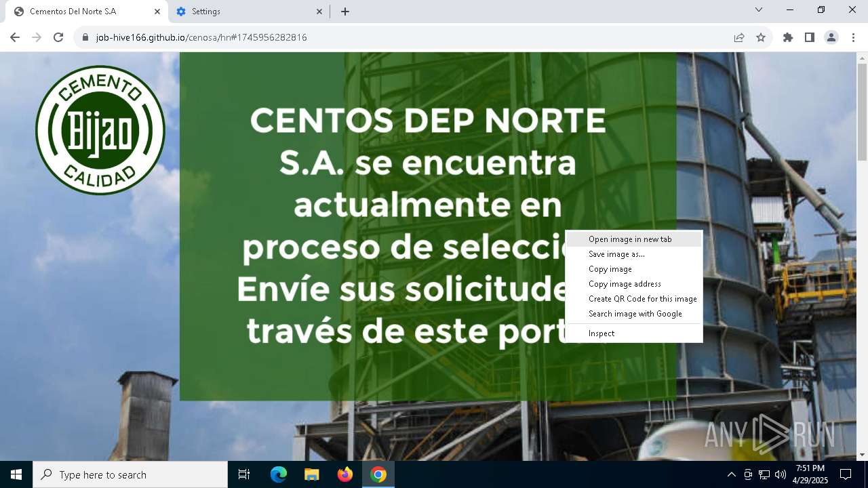The image size is (868, 488).
Task: Close the Cementos Del Norte tab
Action: [x=157, y=12]
